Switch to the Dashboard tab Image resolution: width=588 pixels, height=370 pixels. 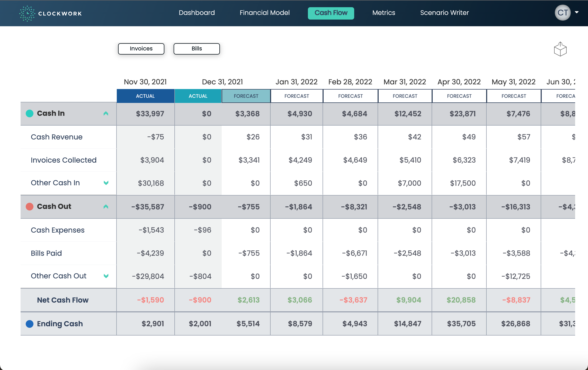pos(197,13)
